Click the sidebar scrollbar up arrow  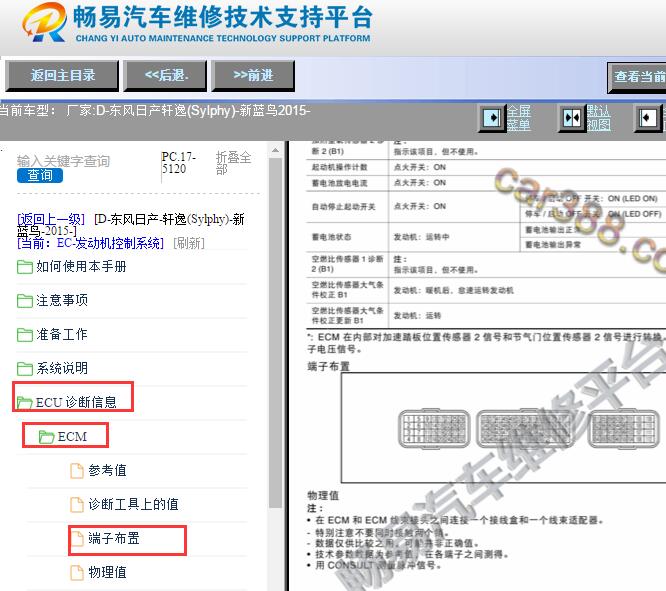[275, 150]
